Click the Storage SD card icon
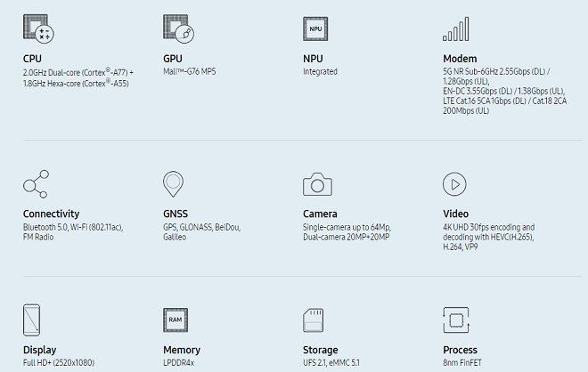This screenshot has width=588, height=372. (x=316, y=319)
